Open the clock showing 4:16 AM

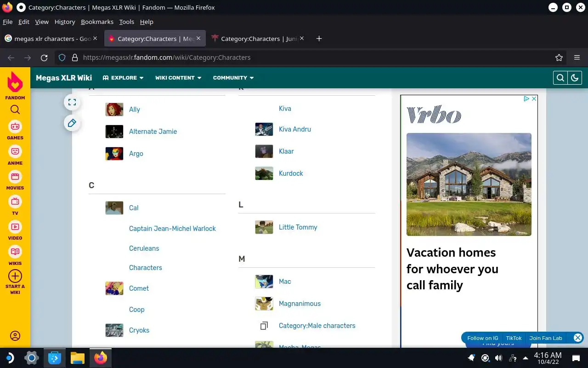tap(548, 358)
